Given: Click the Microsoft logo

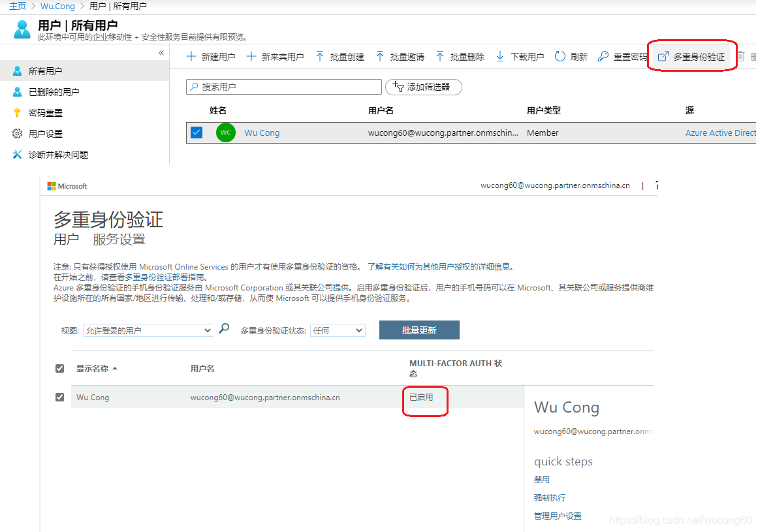Looking at the screenshot, I should (x=67, y=186).
